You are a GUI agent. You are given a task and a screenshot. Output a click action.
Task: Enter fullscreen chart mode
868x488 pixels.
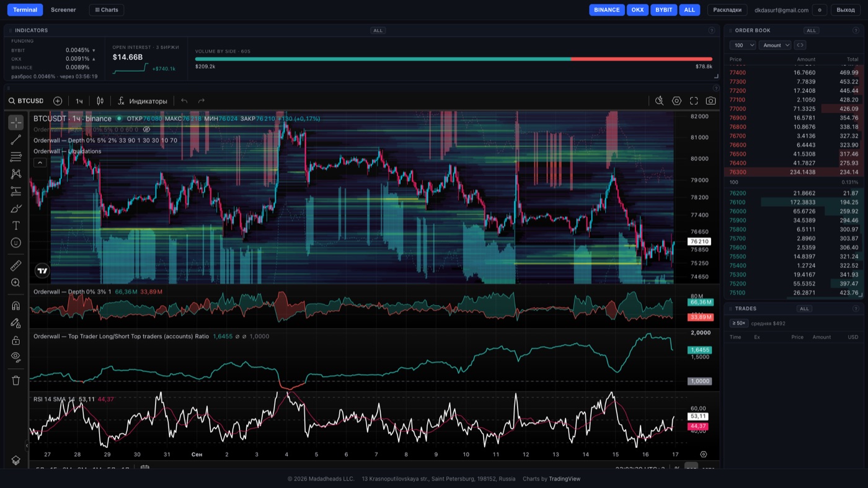coord(694,101)
